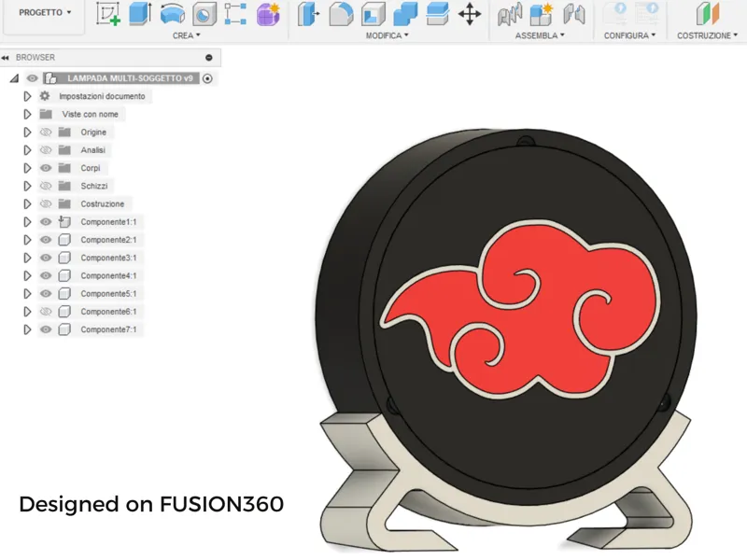The width and height of the screenshot is (747, 560).
Task: Click the document icon beside LAMPADA MULTI-SOGGETTO
Action: click(x=50, y=78)
